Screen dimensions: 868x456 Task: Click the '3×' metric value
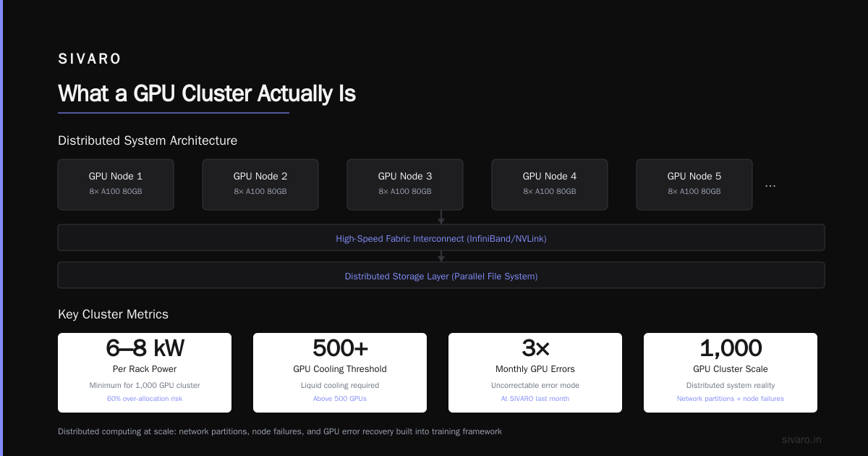pos(535,349)
